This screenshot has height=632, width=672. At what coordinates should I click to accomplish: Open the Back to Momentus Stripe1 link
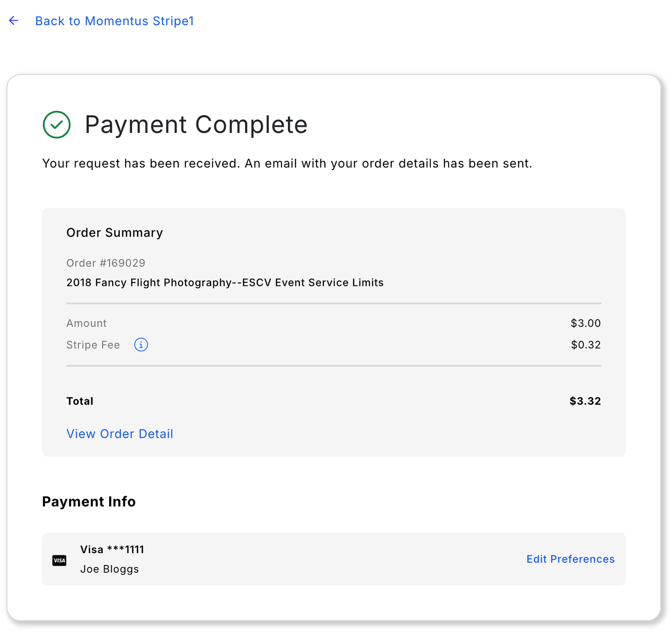(114, 21)
